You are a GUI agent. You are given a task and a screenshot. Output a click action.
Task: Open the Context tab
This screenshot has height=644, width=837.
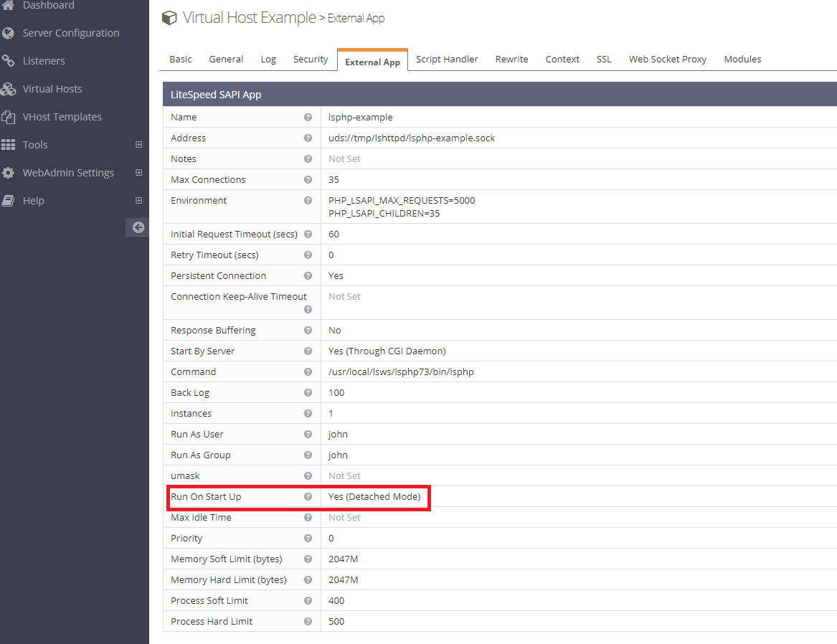pyautogui.click(x=562, y=60)
